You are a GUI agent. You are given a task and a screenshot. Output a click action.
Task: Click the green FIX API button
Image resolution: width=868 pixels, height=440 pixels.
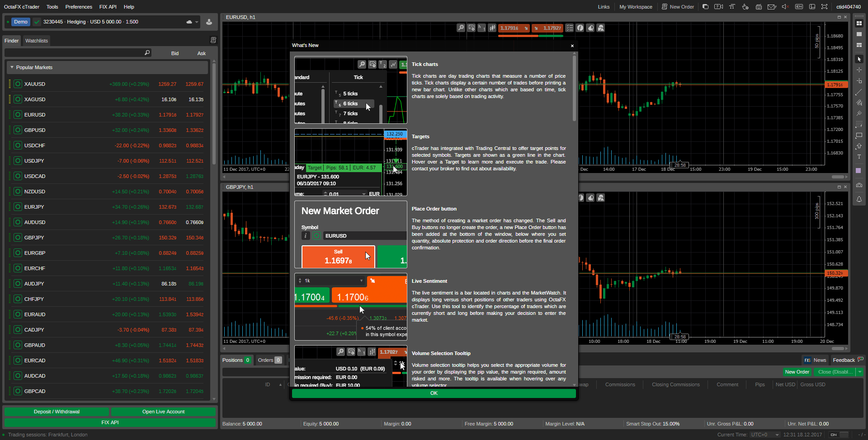110,422
